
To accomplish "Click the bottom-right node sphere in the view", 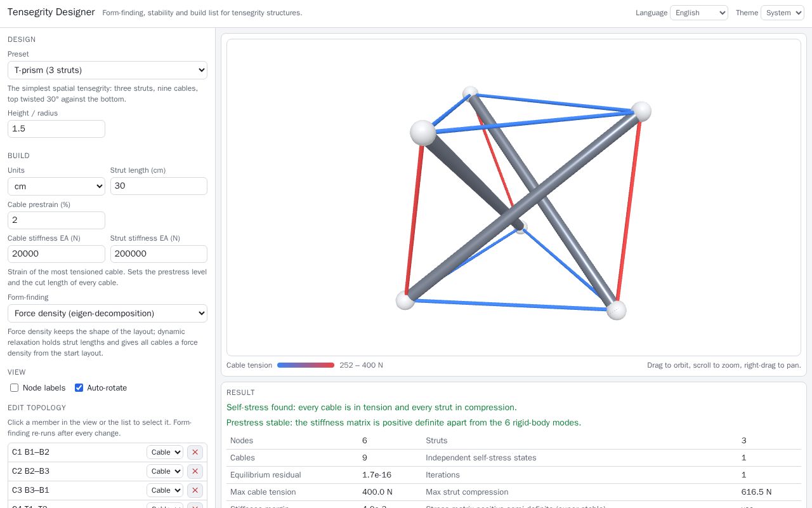I will click(616, 311).
